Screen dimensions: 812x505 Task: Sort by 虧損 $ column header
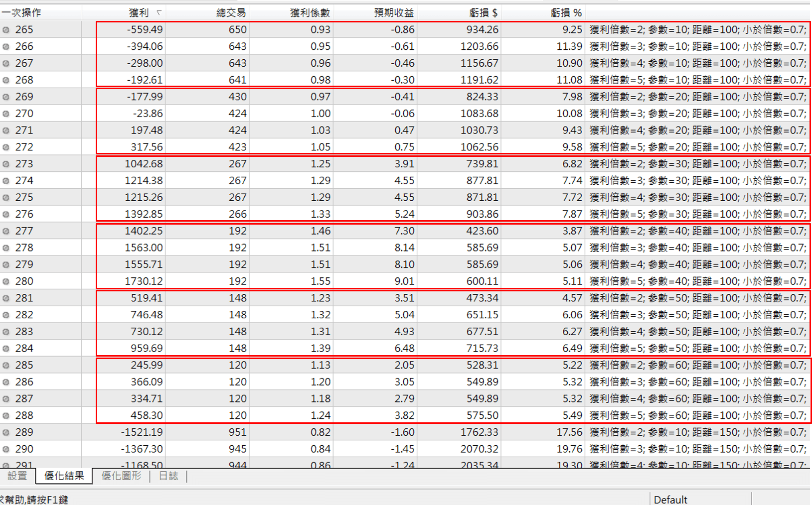pyautogui.click(x=483, y=12)
